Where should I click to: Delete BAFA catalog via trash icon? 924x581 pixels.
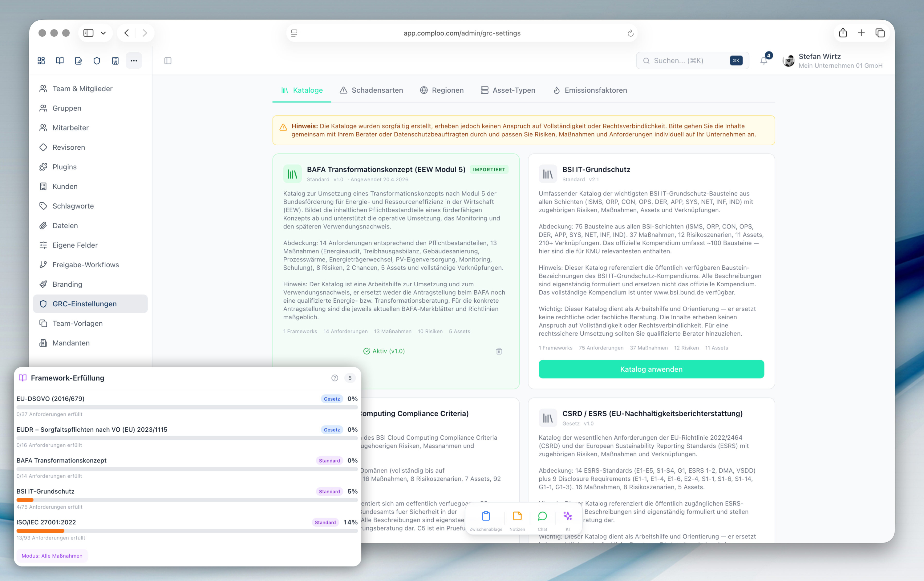coord(499,351)
